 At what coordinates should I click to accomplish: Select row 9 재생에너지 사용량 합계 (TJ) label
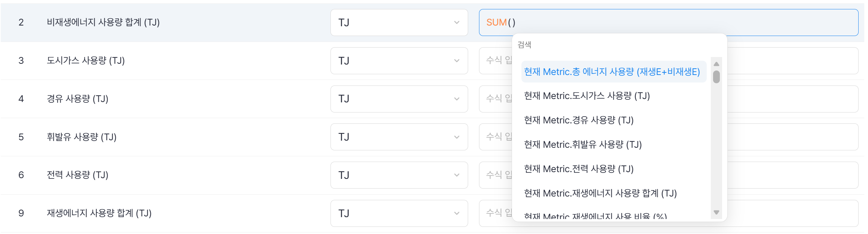(x=99, y=213)
